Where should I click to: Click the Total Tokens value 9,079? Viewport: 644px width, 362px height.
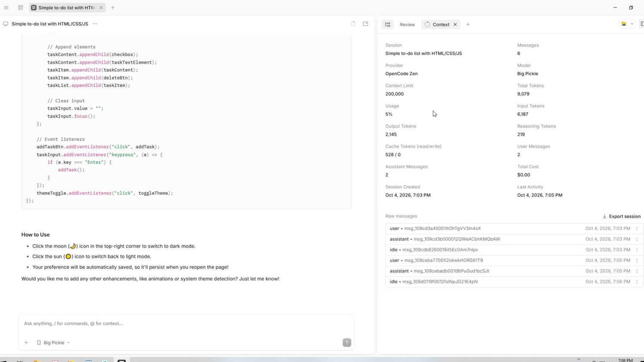[523, 94]
